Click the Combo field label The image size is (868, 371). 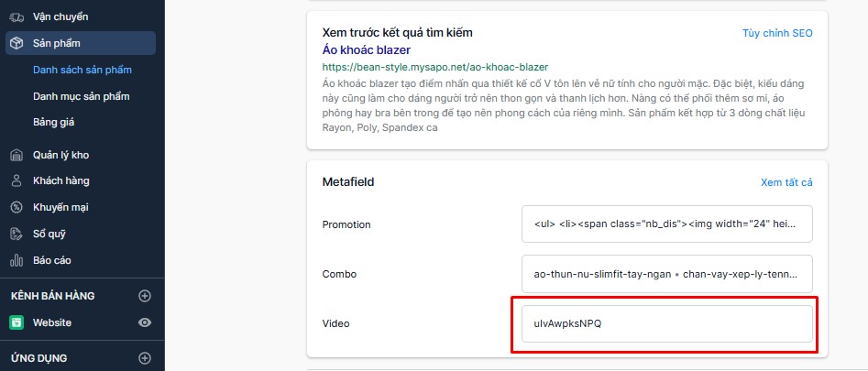[x=339, y=274]
